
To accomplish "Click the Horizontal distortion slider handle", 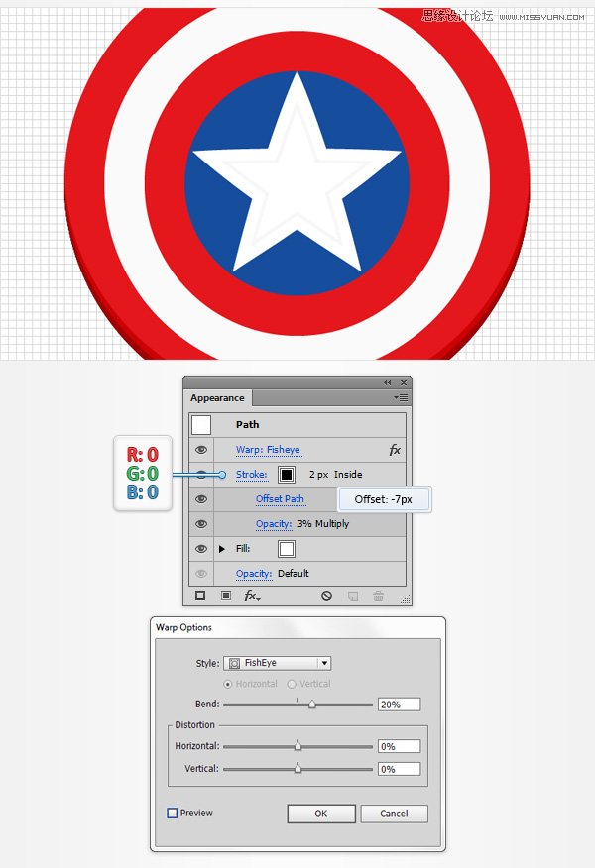I will pos(298,746).
